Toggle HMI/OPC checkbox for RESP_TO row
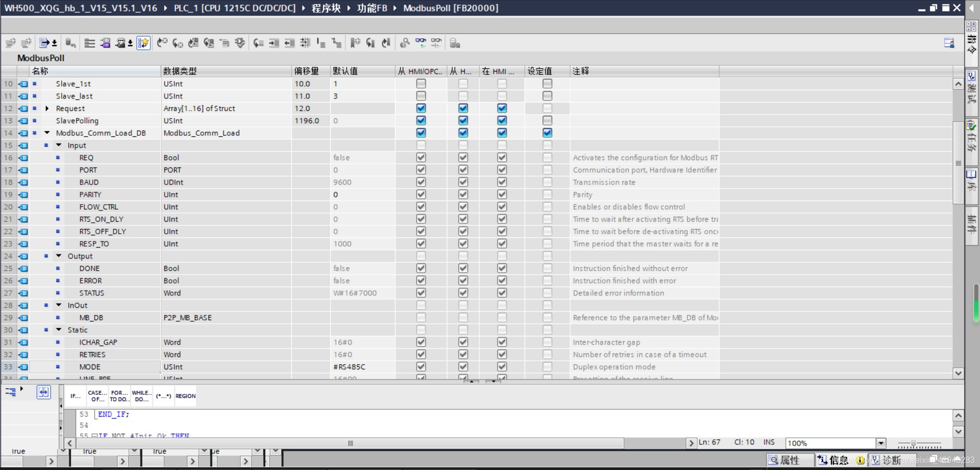The width and height of the screenshot is (980, 470). pyautogui.click(x=421, y=244)
